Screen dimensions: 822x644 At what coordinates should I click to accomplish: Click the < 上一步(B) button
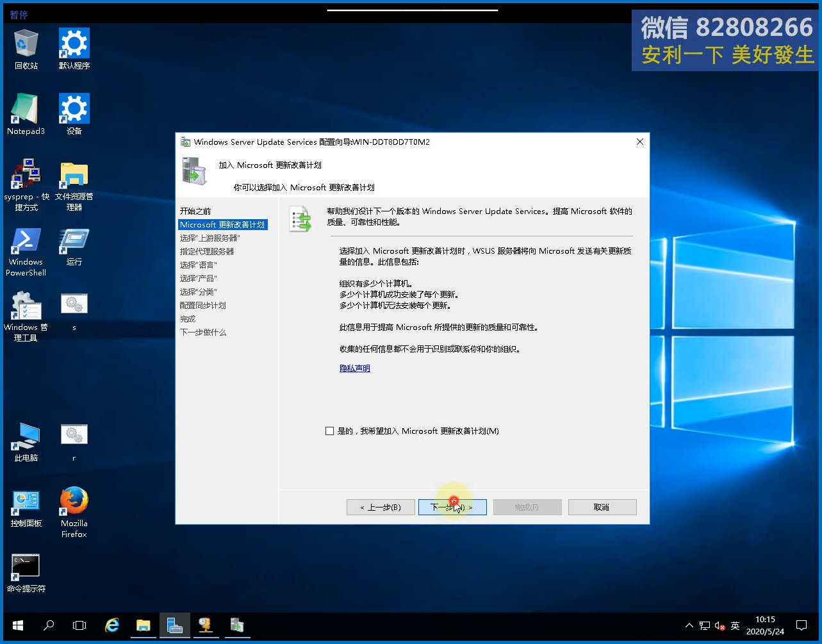[x=381, y=508]
